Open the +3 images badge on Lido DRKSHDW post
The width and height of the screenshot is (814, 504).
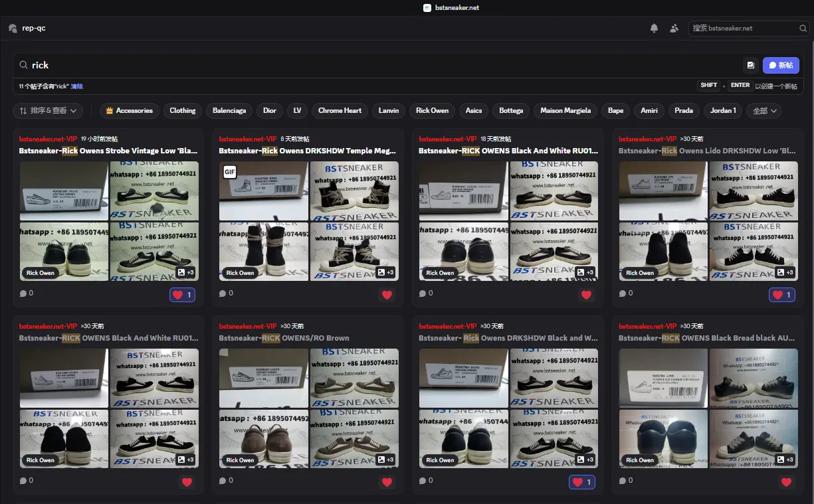click(785, 272)
